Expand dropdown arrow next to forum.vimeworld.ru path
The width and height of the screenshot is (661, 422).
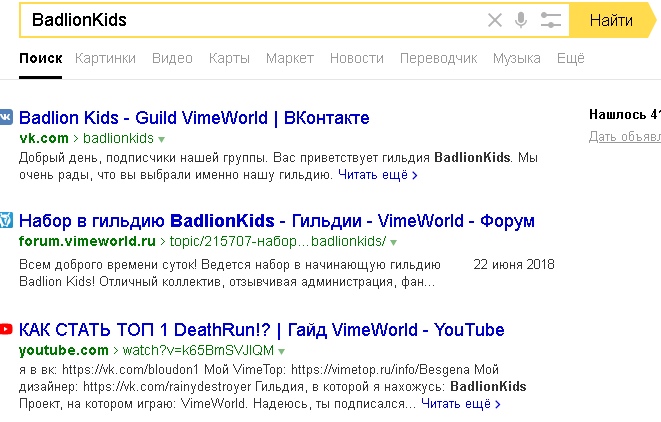point(394,242)
